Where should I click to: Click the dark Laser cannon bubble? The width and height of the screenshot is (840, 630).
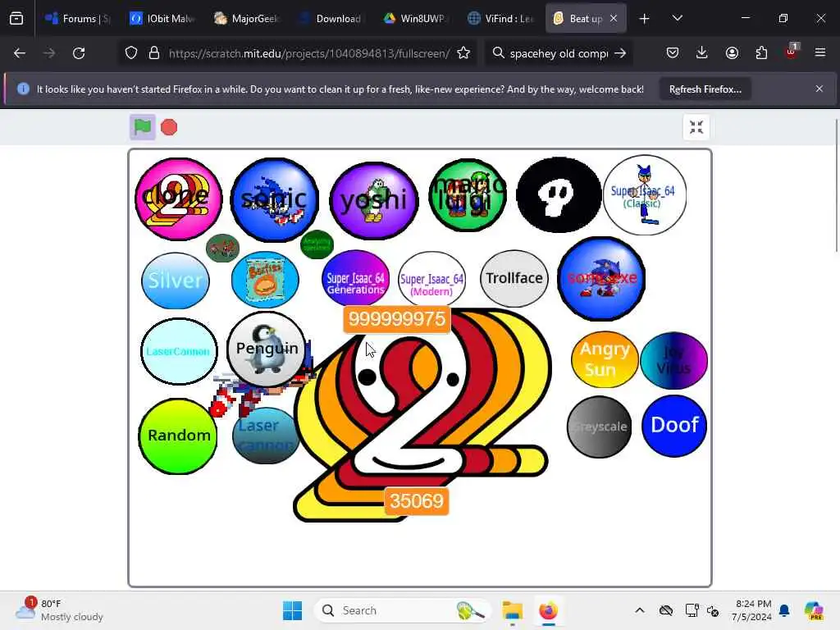coord(267,436)
